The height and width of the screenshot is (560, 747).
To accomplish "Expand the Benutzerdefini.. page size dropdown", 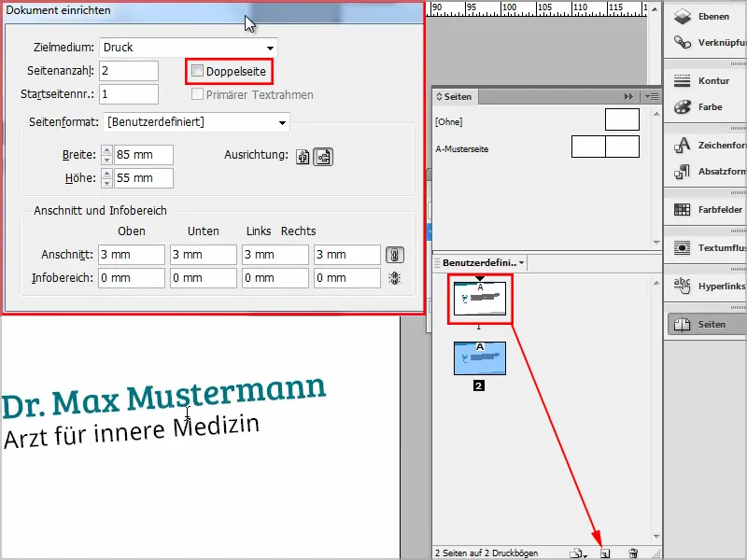I will (483, 263).
